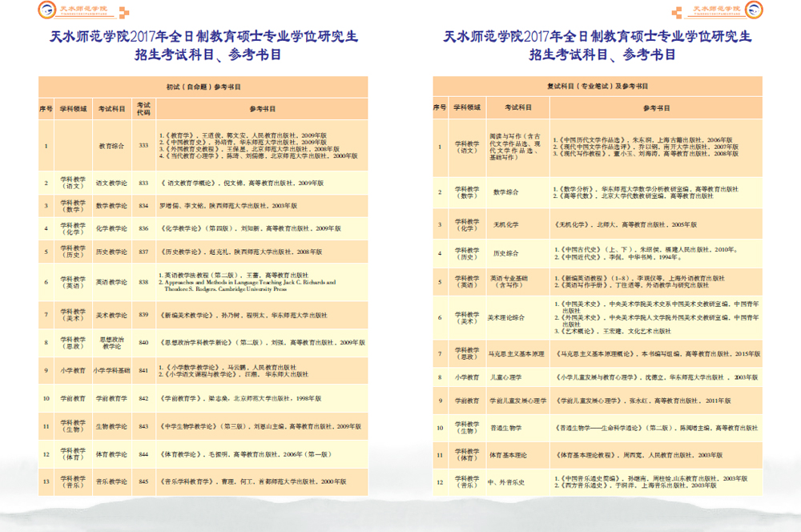801x532 pixels.
Task: Select exam code 839
Action: [x=143, y=315]
